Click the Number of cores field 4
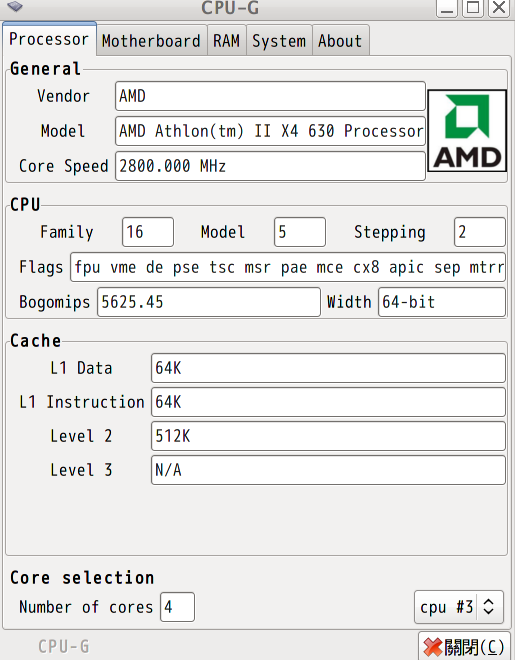Image resolution: width=515 pixels, height=660 pixels. (x=177, y=607)
